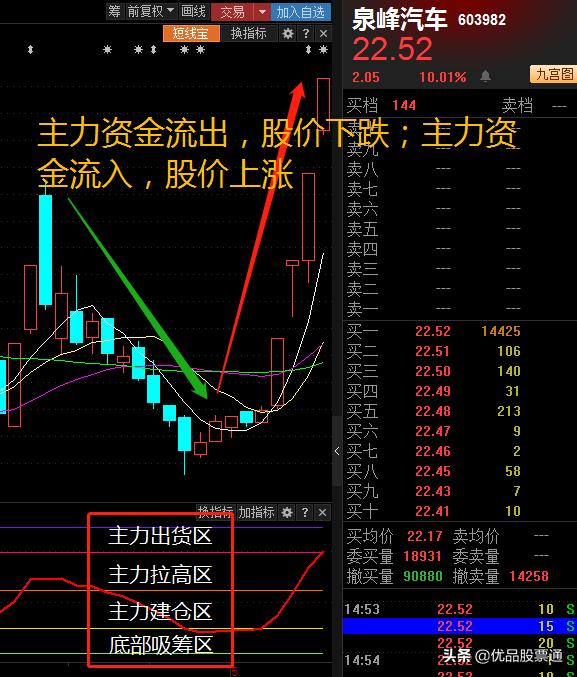The height and width of the screenshot is (677, 577).
Task: Open the 前复权 adjustment dropdown
Action: pos(151,11)
